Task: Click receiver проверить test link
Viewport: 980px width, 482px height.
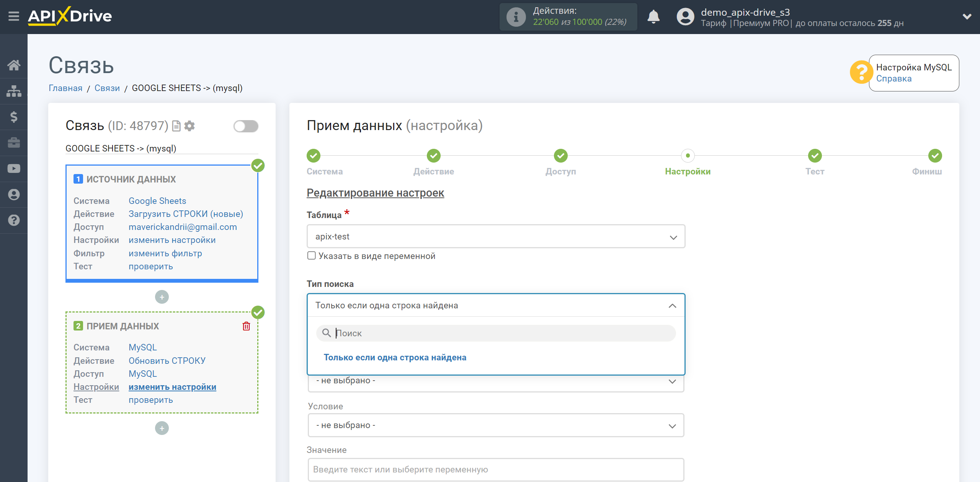Action: 151,400
